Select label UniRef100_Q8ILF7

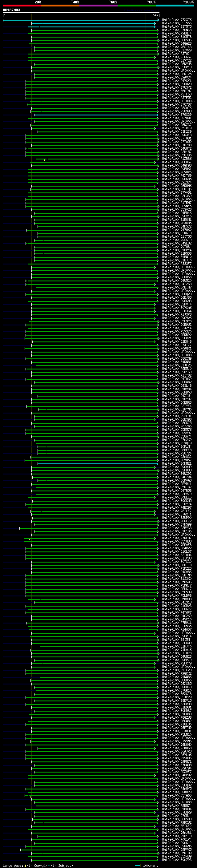coord(177,511)
